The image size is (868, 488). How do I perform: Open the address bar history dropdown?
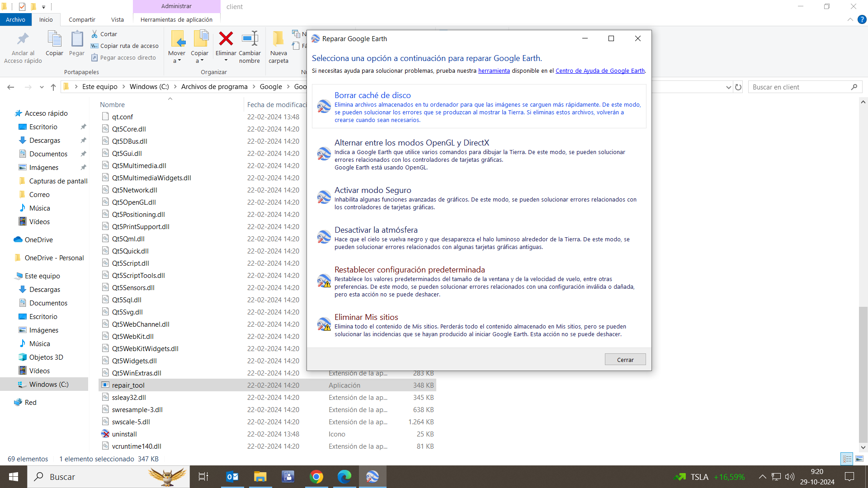point(728,87)
